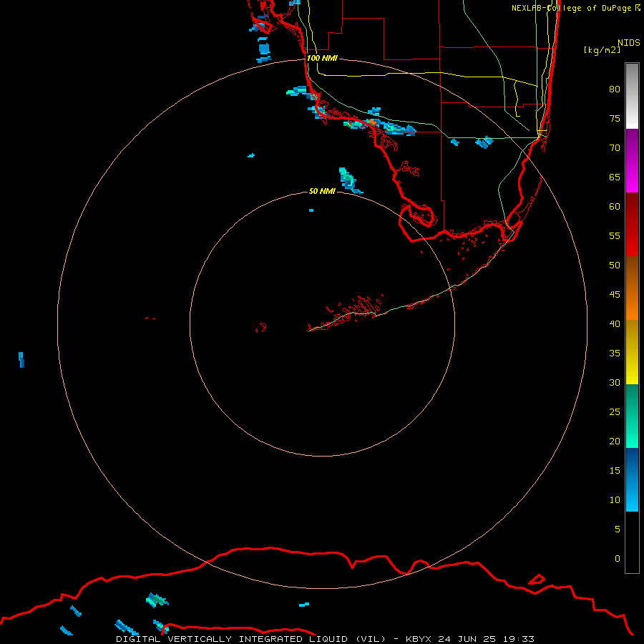Image resolution: width=644 pixels, height=644 pixels.
Task: Click the KBYX radar station identifier
Action: coord(419,639)
